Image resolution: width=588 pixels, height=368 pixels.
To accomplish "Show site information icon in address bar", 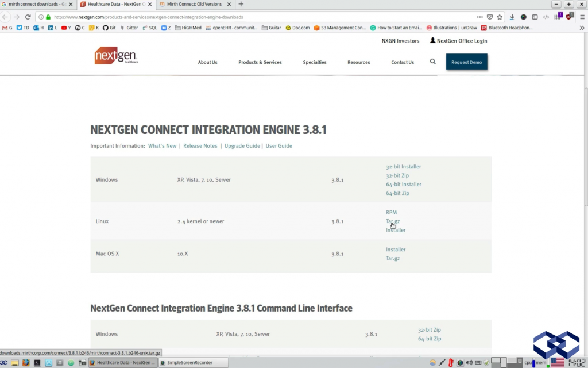I will click(x=41, y=17).
